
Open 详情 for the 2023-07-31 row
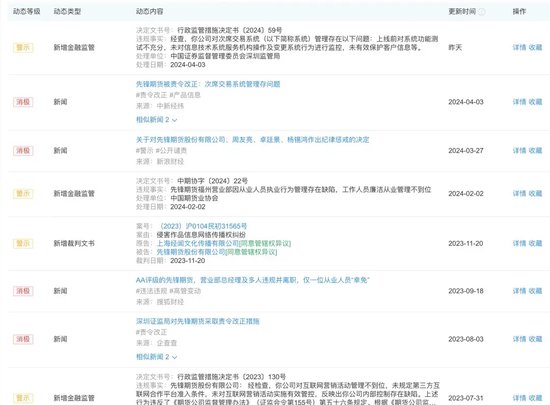pyautogui.click(x=519, y=398)
